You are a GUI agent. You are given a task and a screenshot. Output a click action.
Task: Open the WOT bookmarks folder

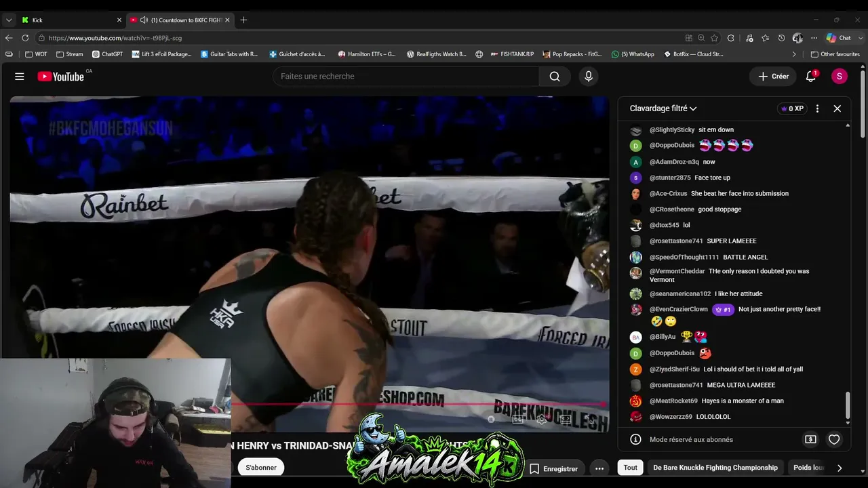pyautogui.click(x=37, y=54)
